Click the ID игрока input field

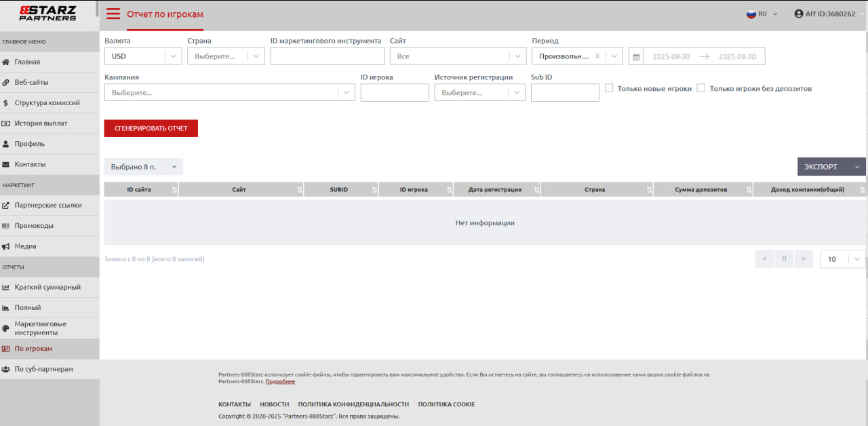tap(394, 93)
